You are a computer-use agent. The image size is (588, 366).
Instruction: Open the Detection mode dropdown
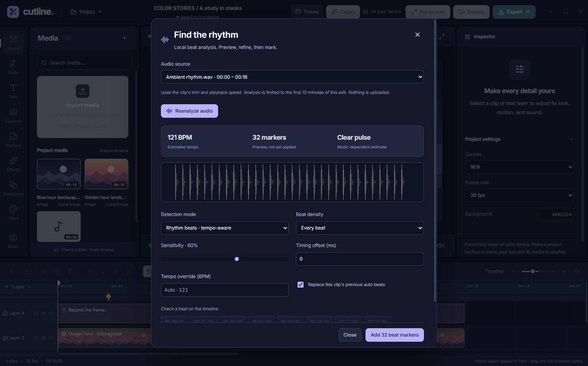(x=224, y=228)
